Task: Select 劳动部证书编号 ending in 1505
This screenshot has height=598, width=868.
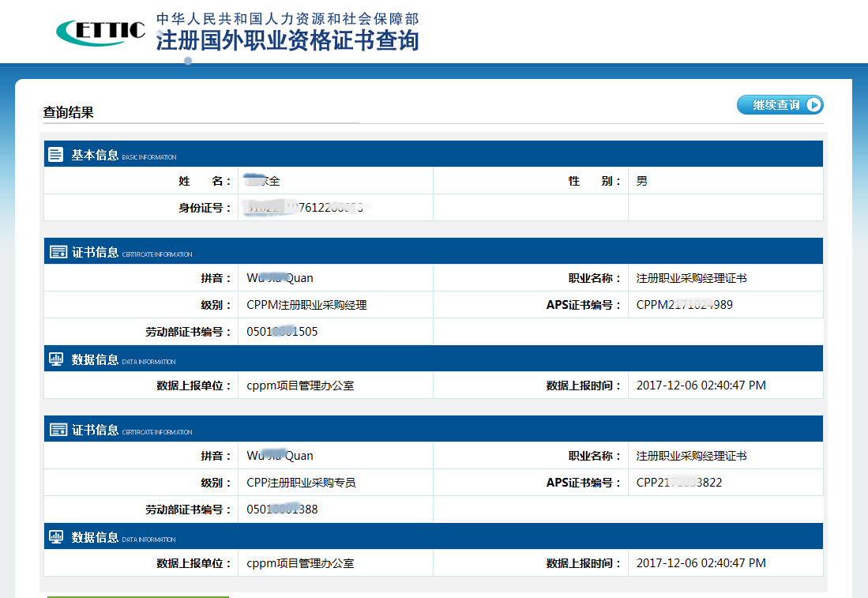Action: (x=282, y=332)
